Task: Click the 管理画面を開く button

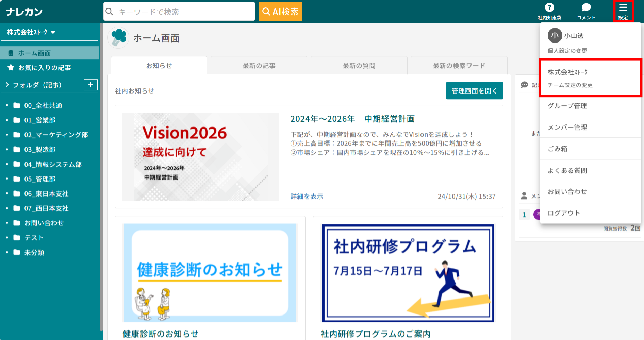Action: (x=475, y=90)
